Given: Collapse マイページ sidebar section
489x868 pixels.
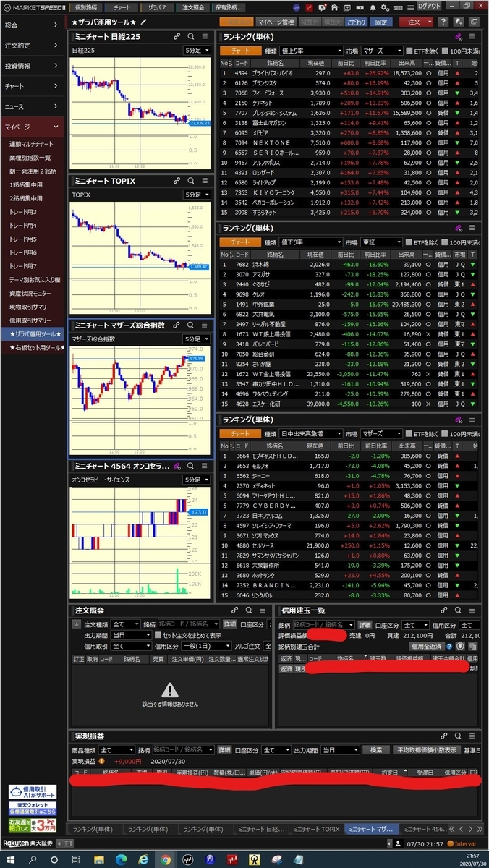Looking at the screenshot, I should (32, 127).
